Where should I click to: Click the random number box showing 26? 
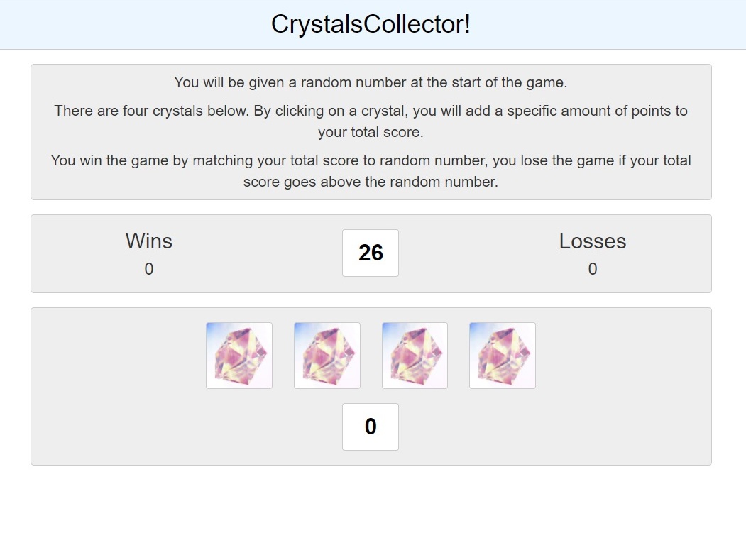371,253
